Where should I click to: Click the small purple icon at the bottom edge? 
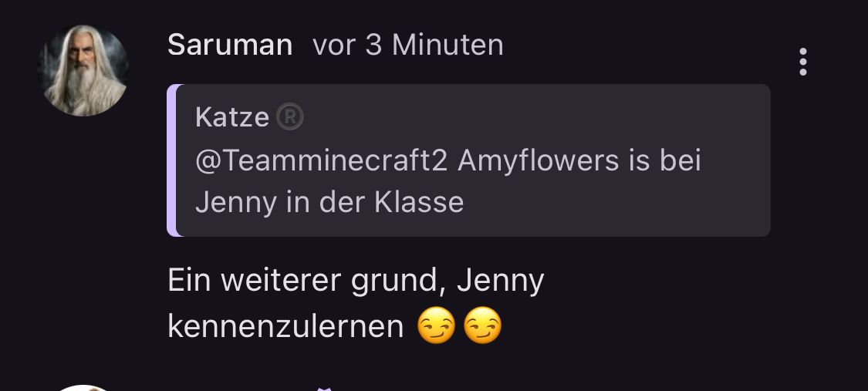click(x=324, y=389)
